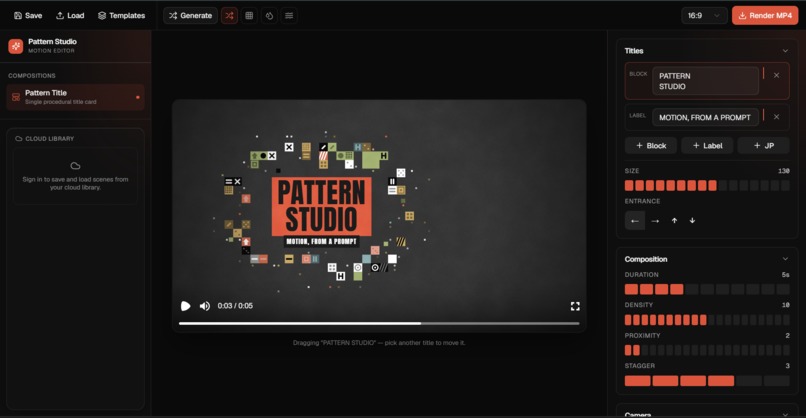806x418 pixels.
Task: Select the up arrow entrance direction
Action: click(x=674, y=221)
